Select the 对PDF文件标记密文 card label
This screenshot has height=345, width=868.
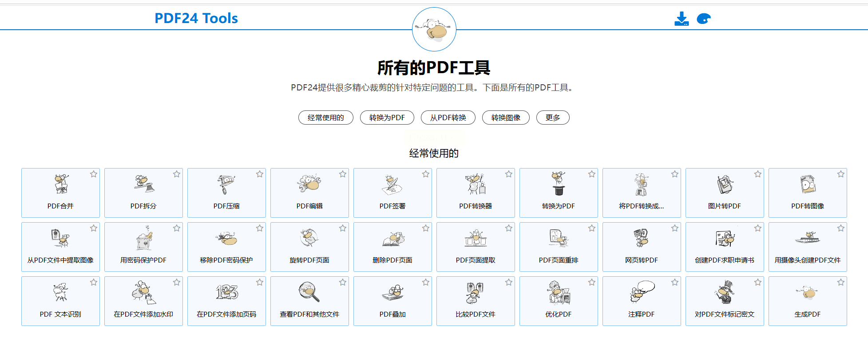[x=725, y=314]
